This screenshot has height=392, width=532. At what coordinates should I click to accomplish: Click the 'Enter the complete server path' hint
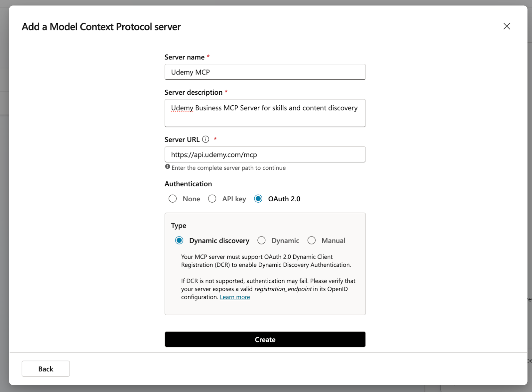click(x=228, y=168)
